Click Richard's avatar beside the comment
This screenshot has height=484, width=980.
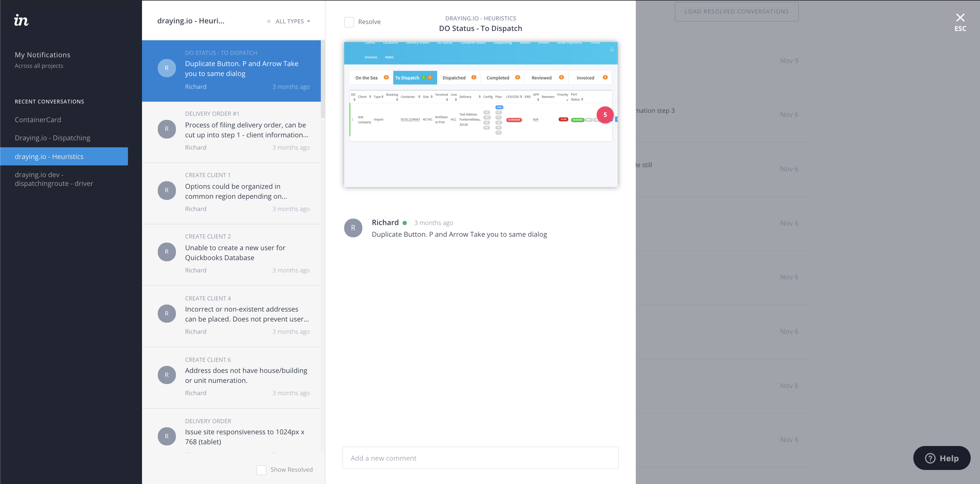click(353, 228)
